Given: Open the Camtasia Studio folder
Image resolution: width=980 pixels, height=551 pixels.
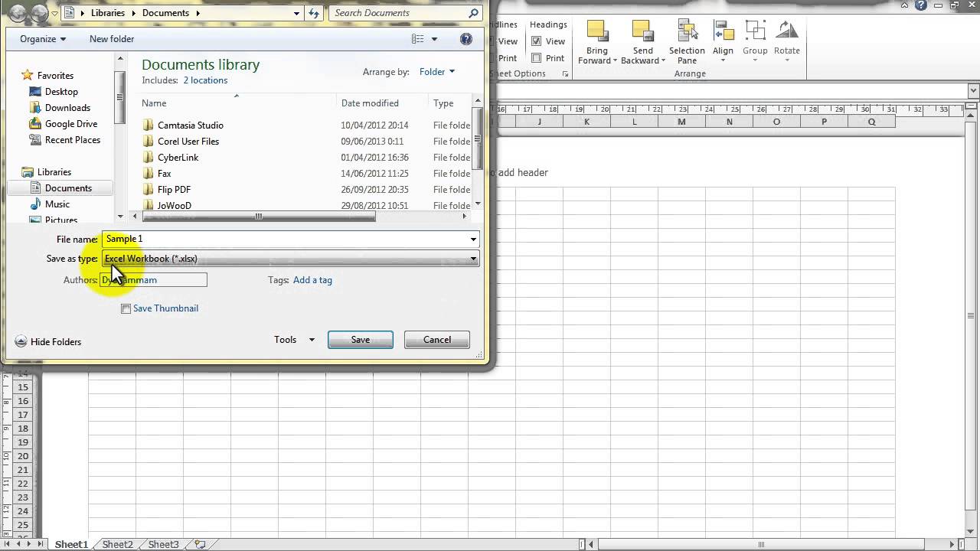Looking at the screenshot, I should click(191, 126).
